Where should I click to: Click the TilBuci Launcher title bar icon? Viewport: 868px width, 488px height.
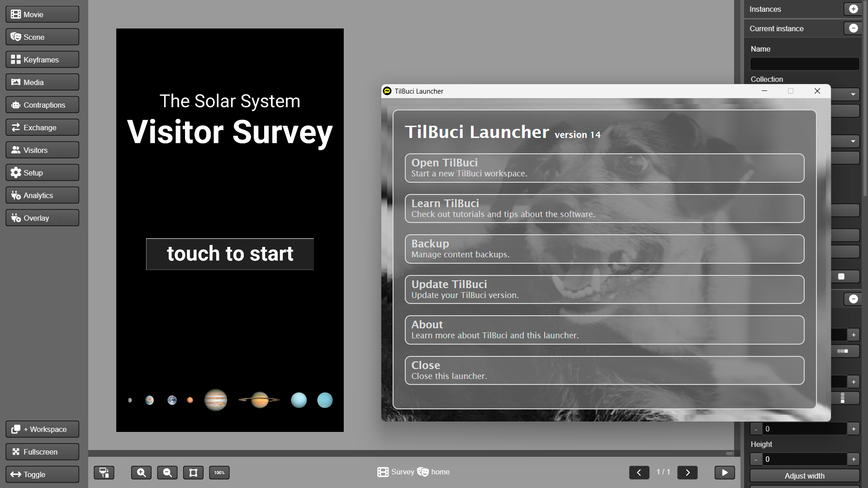click(387, 91)
